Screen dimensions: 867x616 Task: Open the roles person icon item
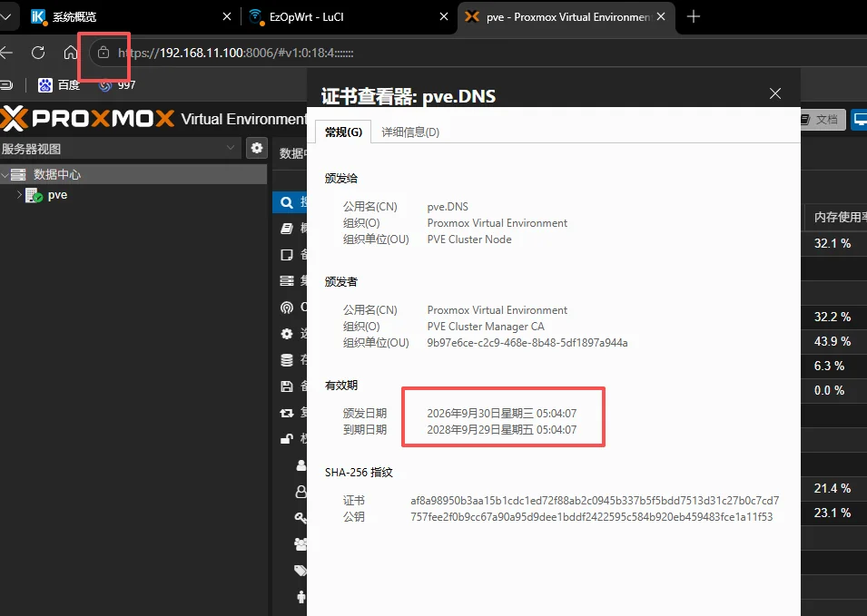300,597
